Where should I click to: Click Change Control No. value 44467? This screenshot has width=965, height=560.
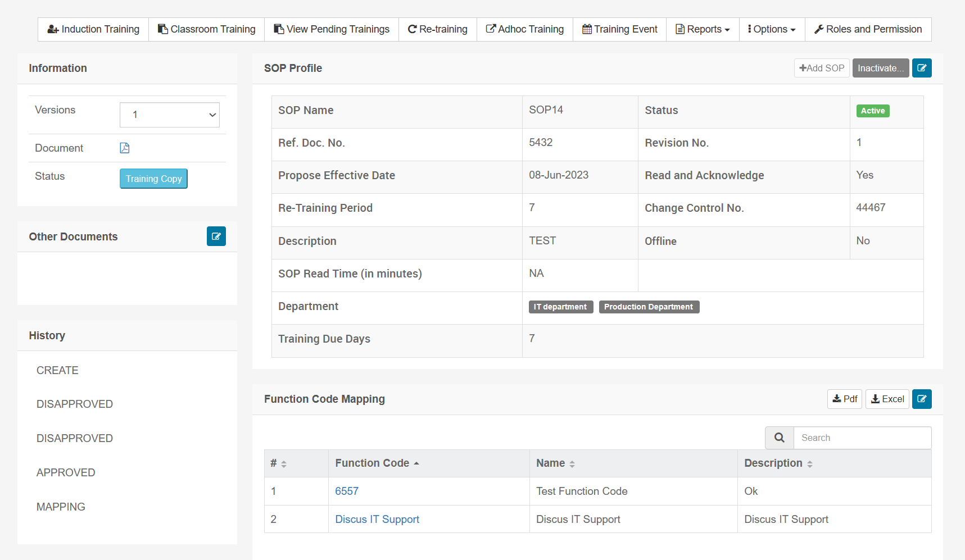pos(871,208)
